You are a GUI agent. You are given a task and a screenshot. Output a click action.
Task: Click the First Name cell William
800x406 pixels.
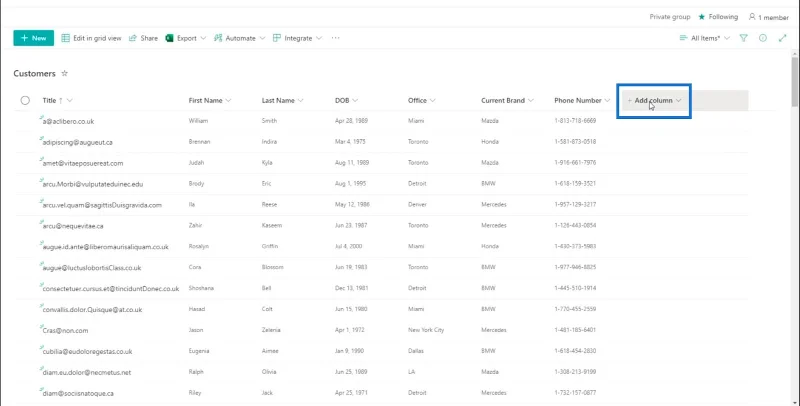198,121
